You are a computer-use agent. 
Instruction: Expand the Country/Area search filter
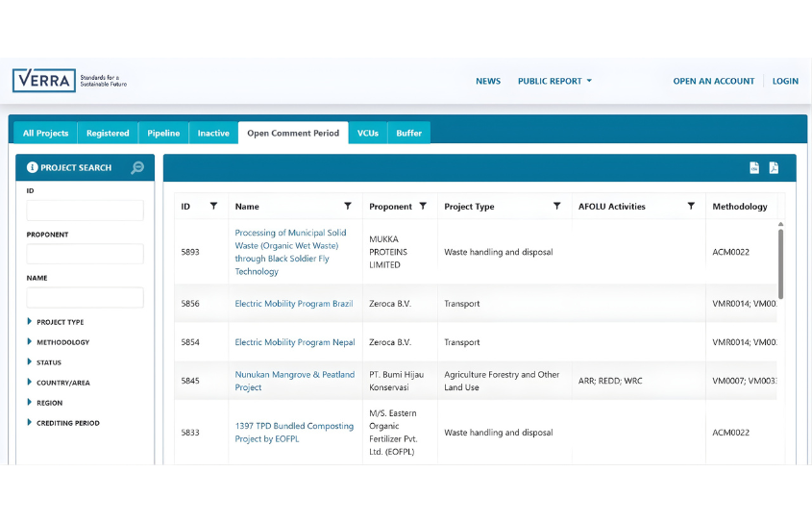(62, 383)
